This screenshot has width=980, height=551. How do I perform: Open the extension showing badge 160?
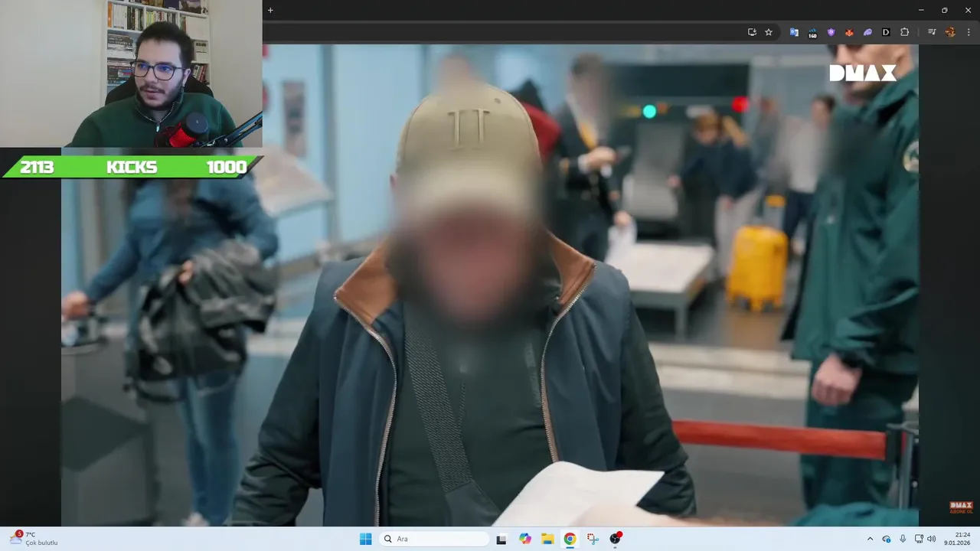click(x=812, y=32)
